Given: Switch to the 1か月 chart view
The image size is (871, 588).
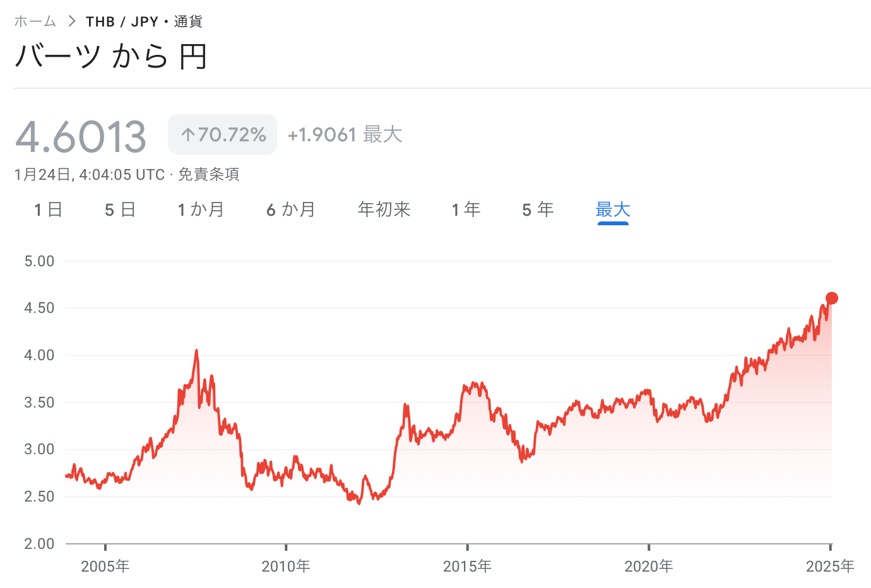Looking at the screenshot, I should 202,209.
